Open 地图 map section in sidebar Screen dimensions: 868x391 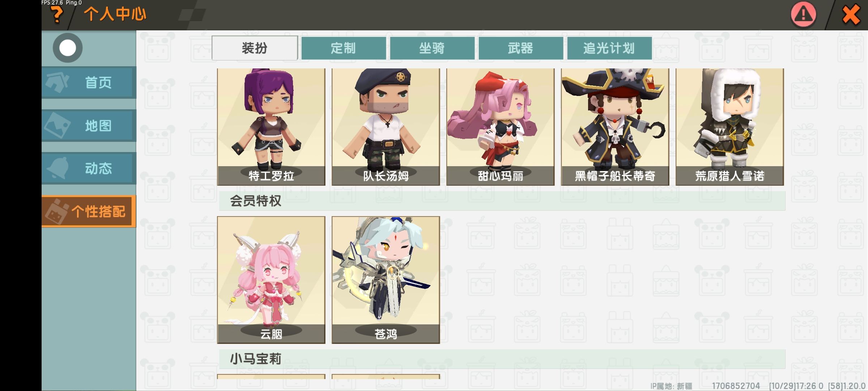coord(89,126)
